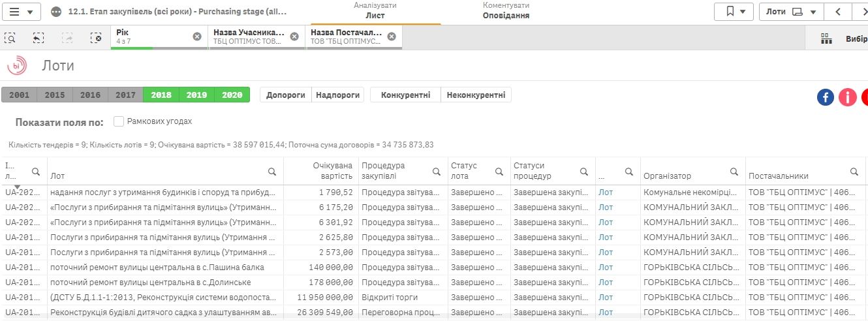
Task: Go to the next sheet
Action: point(861,12)
